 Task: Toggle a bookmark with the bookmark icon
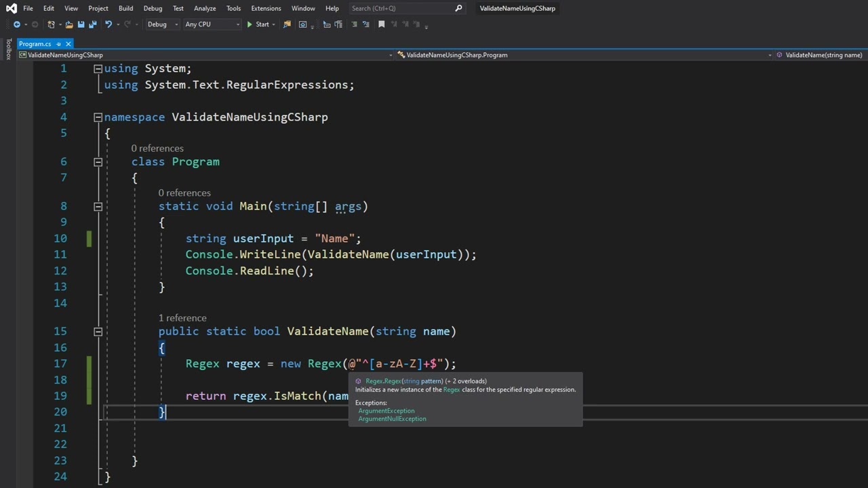point(381,24)
